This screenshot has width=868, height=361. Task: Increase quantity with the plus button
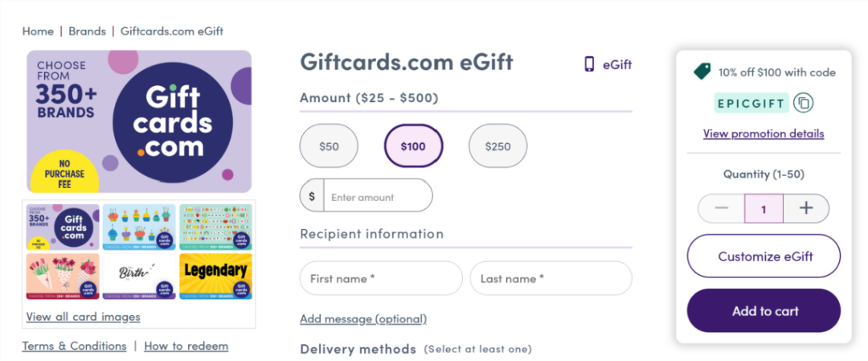coord(806,208)
